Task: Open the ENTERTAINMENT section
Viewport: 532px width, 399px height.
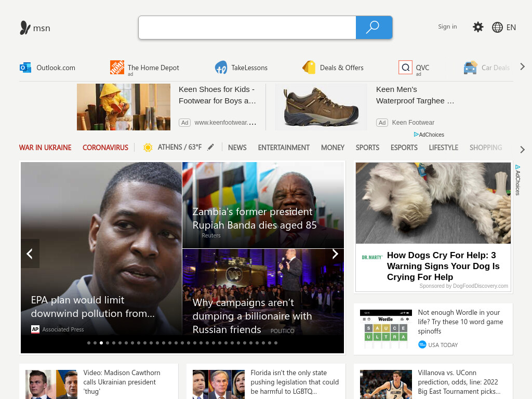Action: tap(284, 148)
